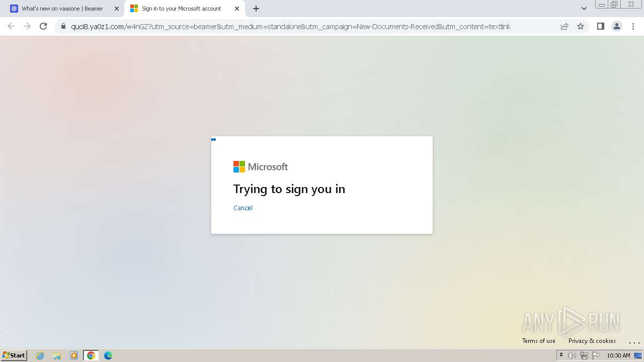Minimize the Chrome window
644x362 pixels.
[x=602, y=4]
